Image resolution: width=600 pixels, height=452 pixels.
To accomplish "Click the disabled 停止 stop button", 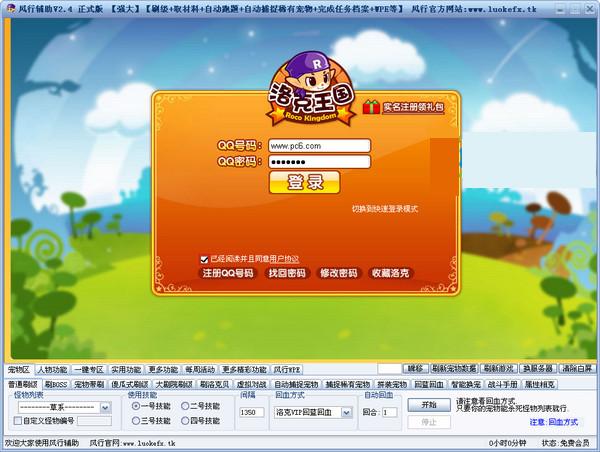I will pyautogui.click(x=429, y=422).
